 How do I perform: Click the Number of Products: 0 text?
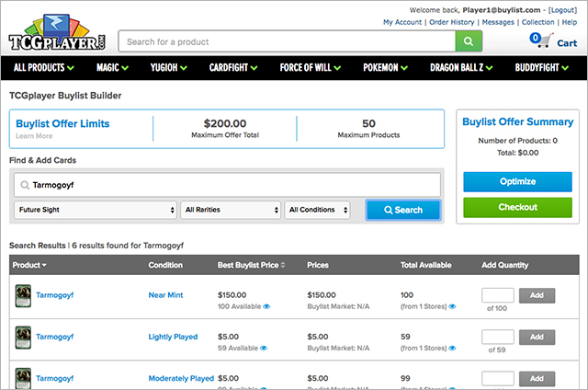point(517,141)
